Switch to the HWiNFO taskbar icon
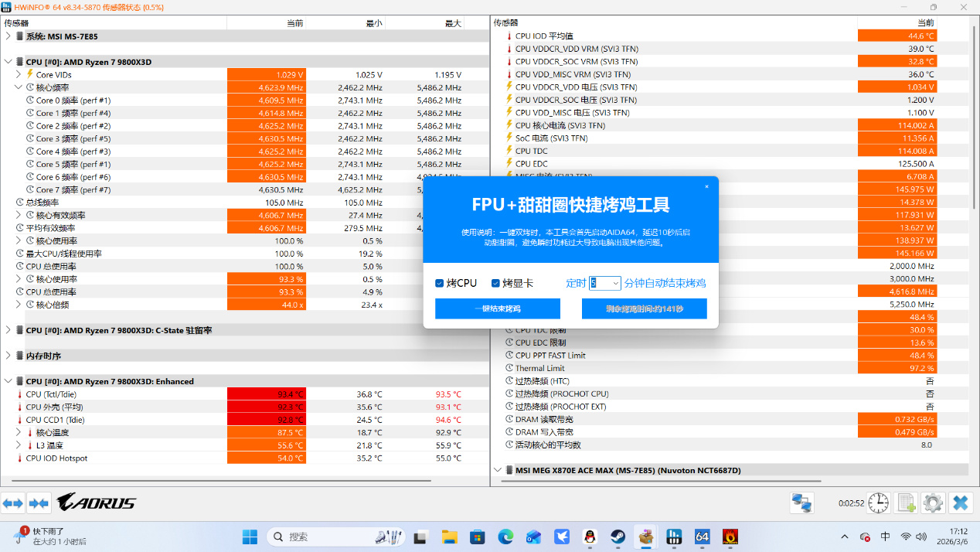 coord(674,536)
